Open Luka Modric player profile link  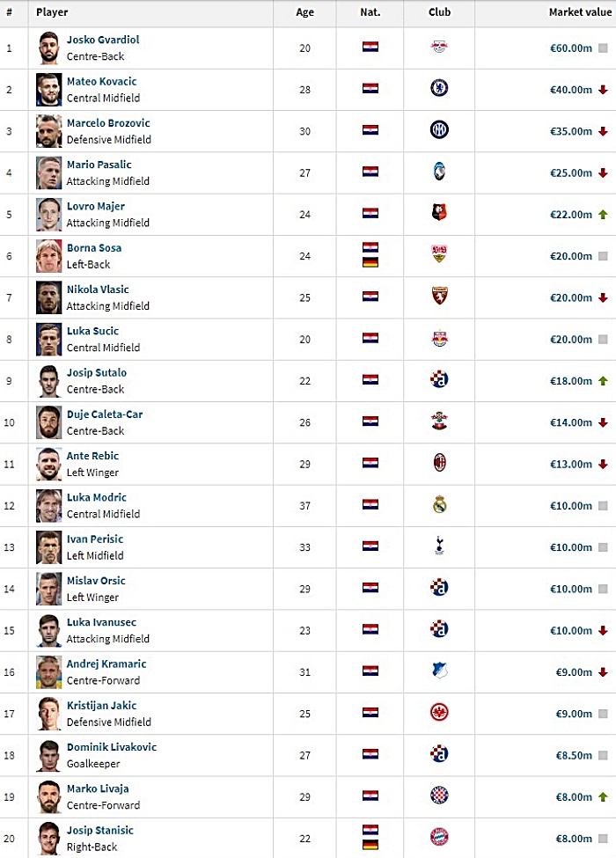click(96, 497)
